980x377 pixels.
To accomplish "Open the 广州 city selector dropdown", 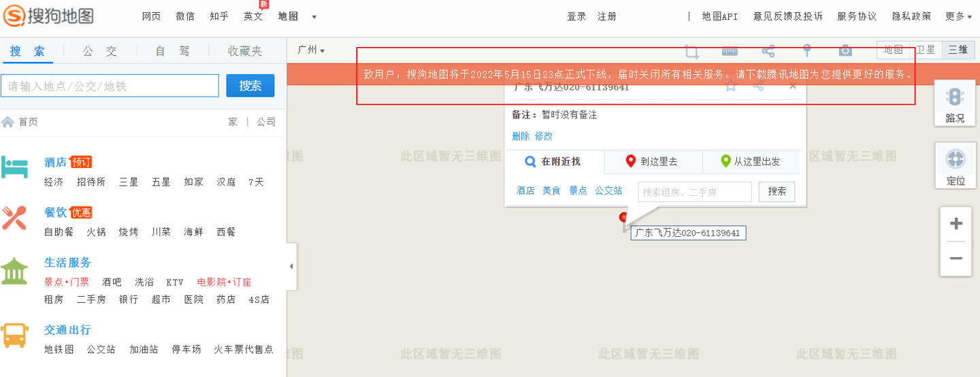I will (x=311, y=50).
